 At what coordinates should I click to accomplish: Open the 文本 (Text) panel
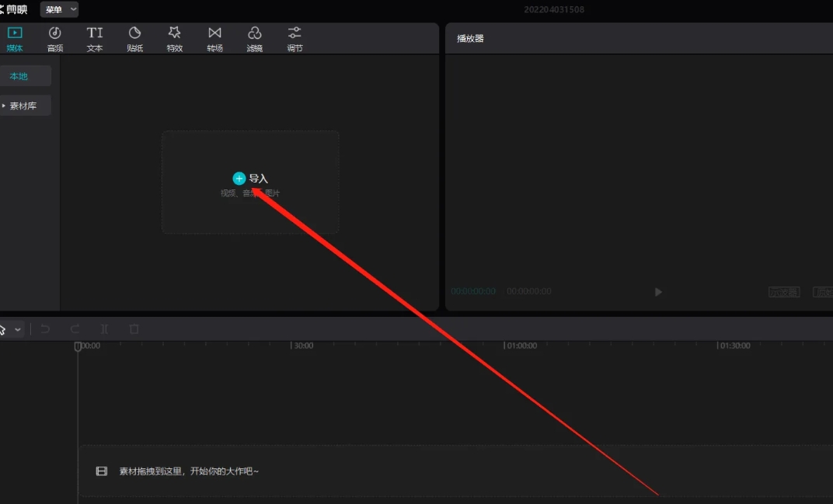tap(95, 39)
